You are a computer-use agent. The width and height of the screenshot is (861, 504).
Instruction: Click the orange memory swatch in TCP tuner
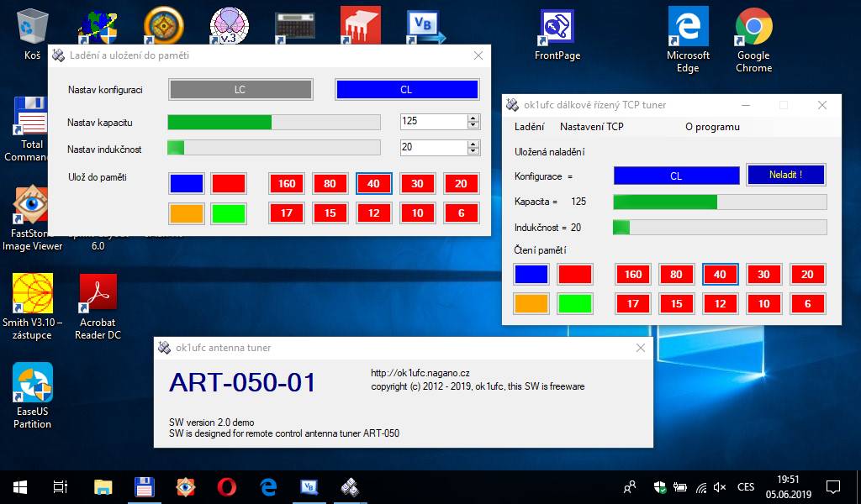tap(531, 303)
